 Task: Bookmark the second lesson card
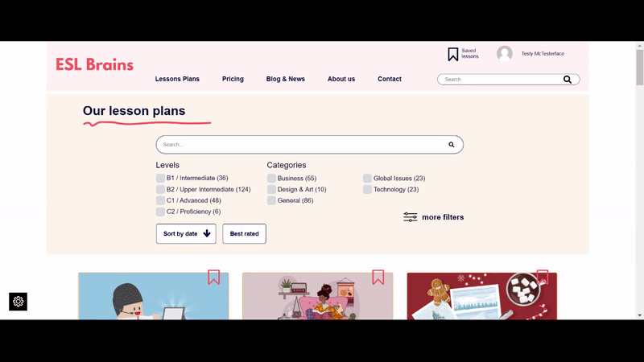pos(378,277)
